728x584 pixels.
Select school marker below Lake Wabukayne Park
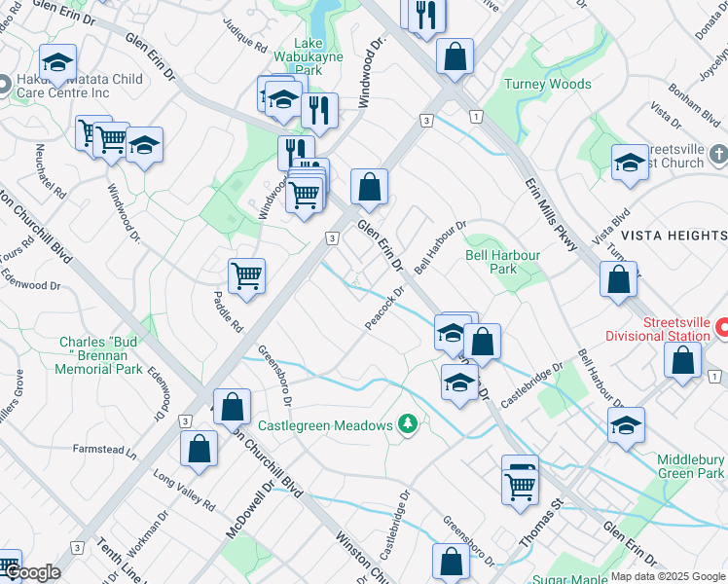(283, 100)
